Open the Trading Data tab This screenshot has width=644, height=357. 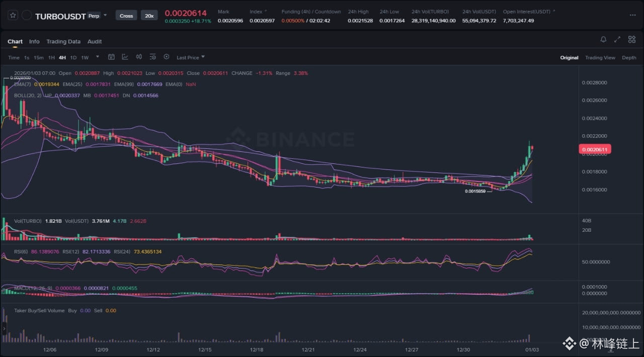[63, 41]
